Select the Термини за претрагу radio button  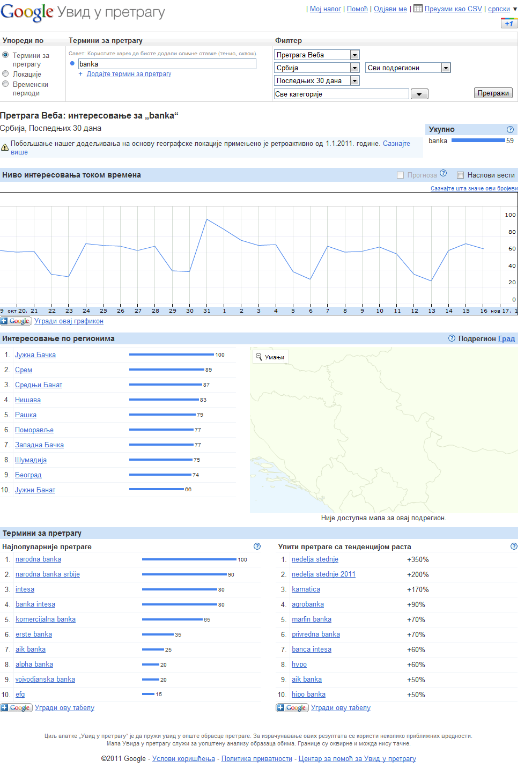pyautogui.click(x=5, y=55)
